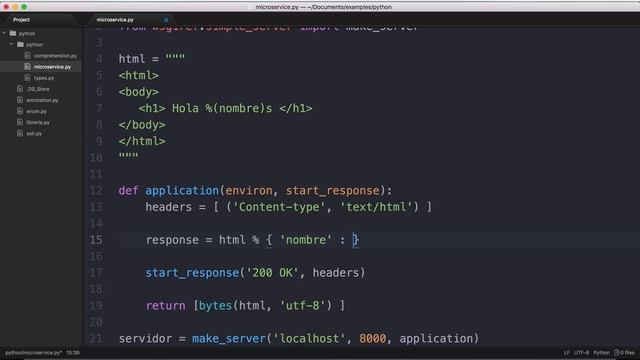Click the <h1> Hola %(nombre)s line

pyautogui.click(x=225, y=108)
